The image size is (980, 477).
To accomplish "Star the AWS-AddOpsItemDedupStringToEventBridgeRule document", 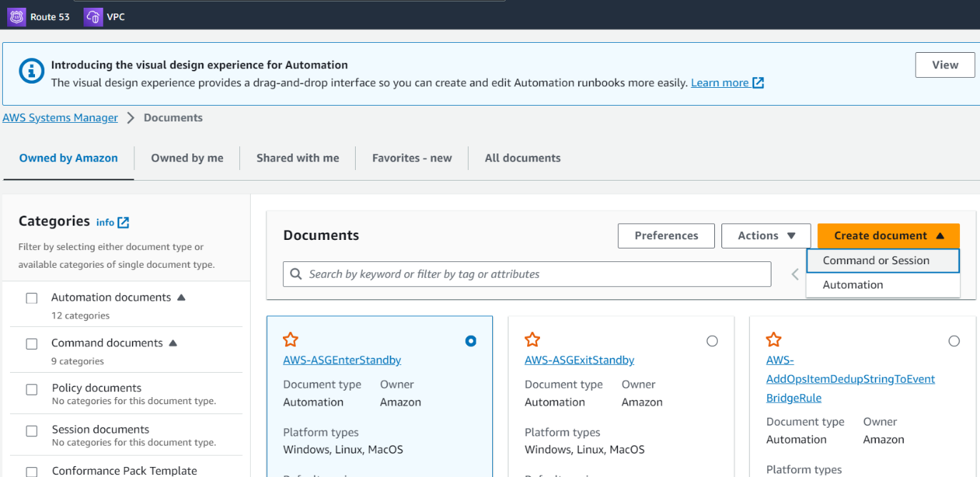I will [x=774, y=340].
